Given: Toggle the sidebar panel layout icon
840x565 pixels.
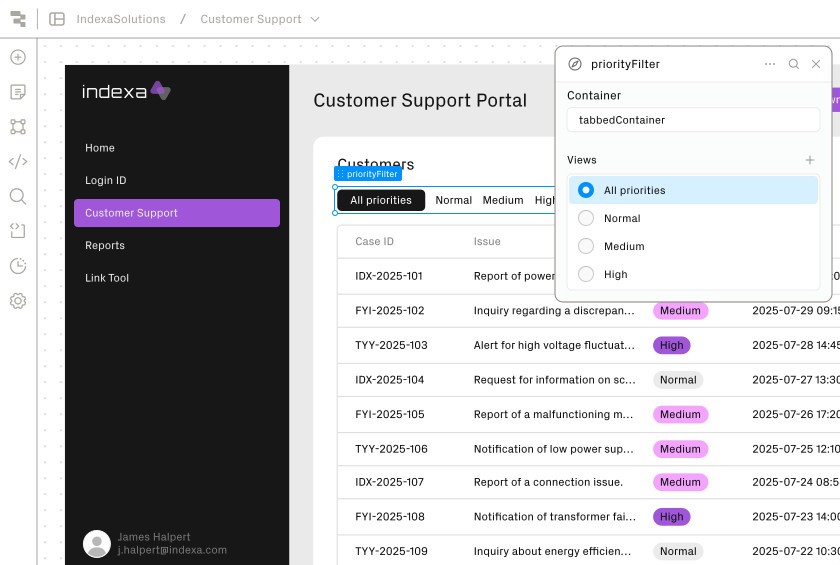Looking at the screenshot, I should [x=57, y=19].
